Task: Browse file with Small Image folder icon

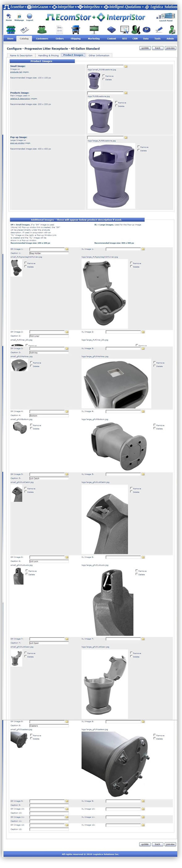Action: tap(126, 66)
